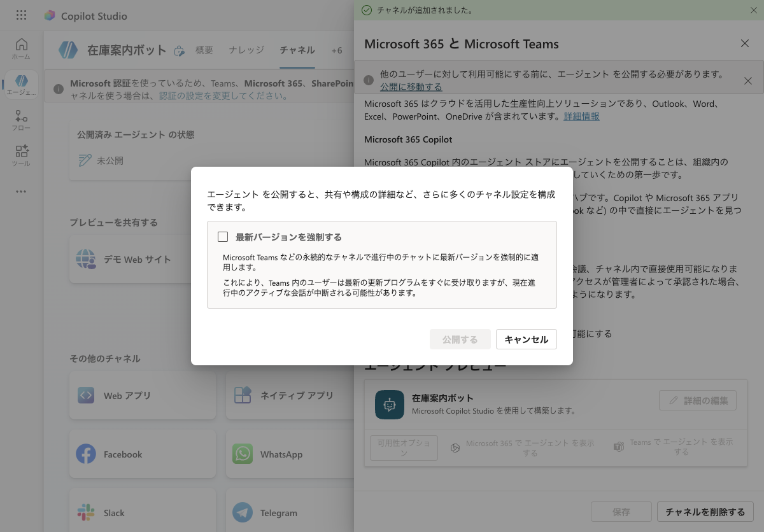Click the Microsoft 365 Copilot heading in the panel
Screen dimensions: 764x532
pos(408,139)
